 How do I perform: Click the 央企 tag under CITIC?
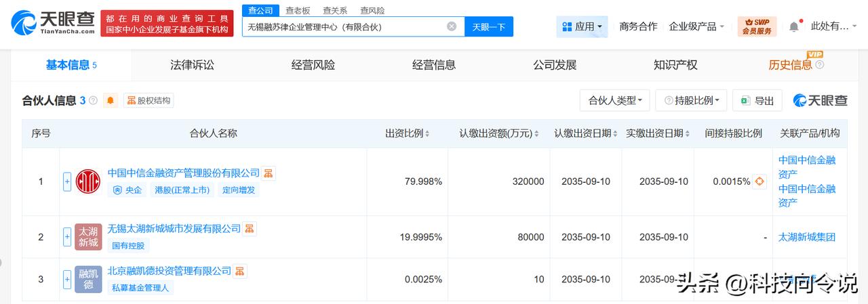[127, 190]
